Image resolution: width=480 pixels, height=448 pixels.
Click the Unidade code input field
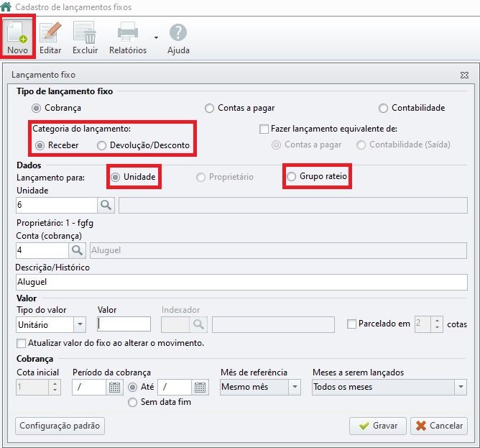click(57, 205)
